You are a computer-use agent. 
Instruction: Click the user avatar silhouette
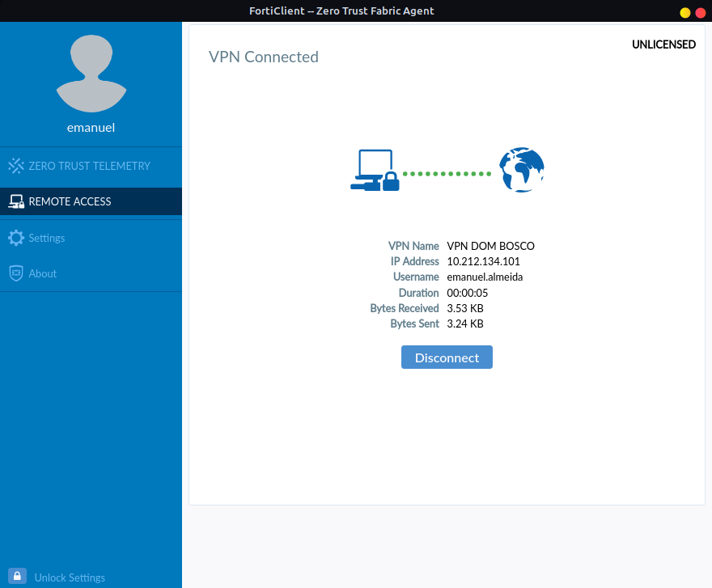coord(91,74)
